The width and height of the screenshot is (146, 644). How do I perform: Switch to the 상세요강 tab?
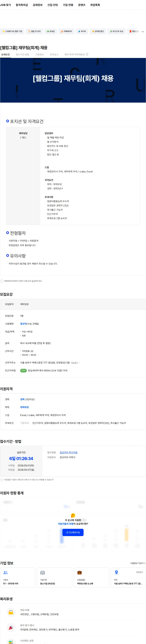point(5,54)
